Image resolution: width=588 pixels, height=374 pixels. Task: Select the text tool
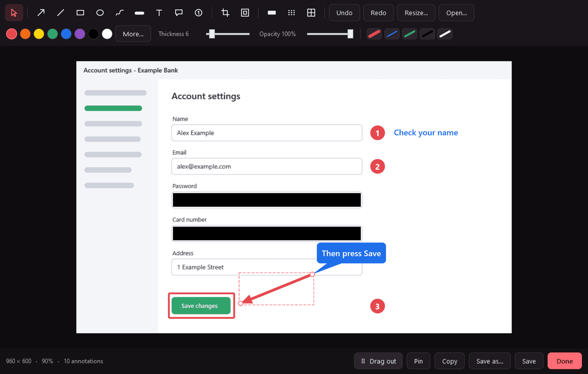pyautogui.click(x=159, y=13)
